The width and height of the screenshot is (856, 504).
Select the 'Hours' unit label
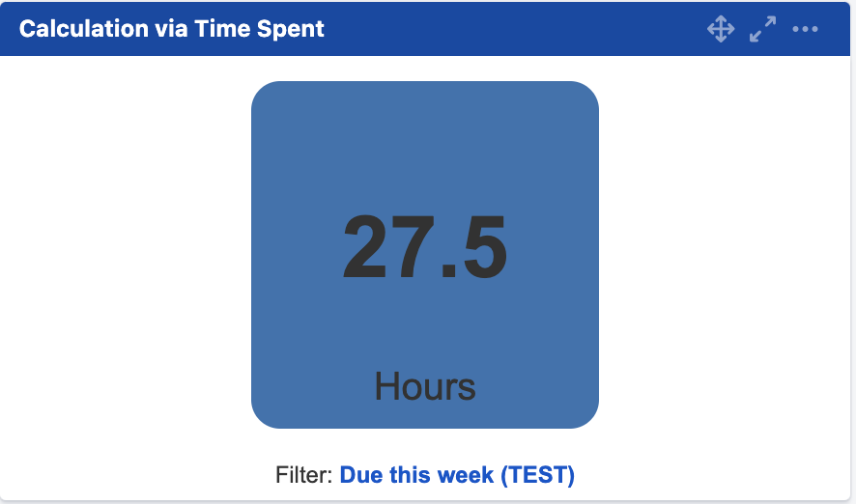tap(425, 386)
